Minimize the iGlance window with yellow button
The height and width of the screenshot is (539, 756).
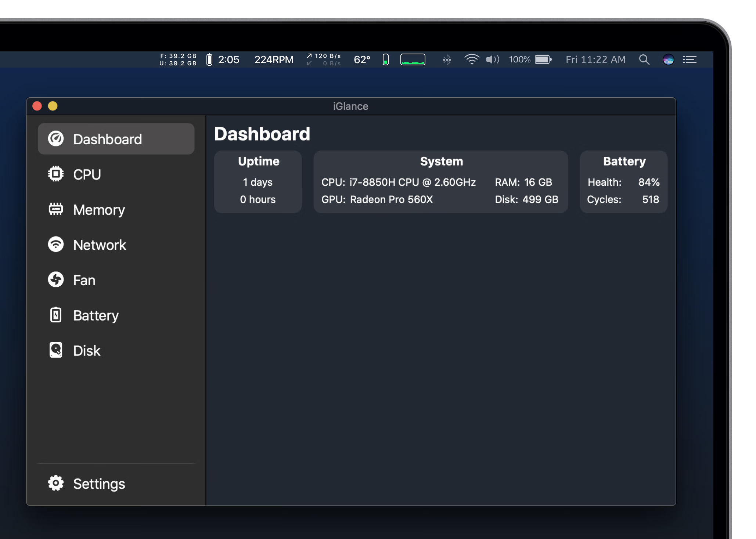click(x=53, y=106)
